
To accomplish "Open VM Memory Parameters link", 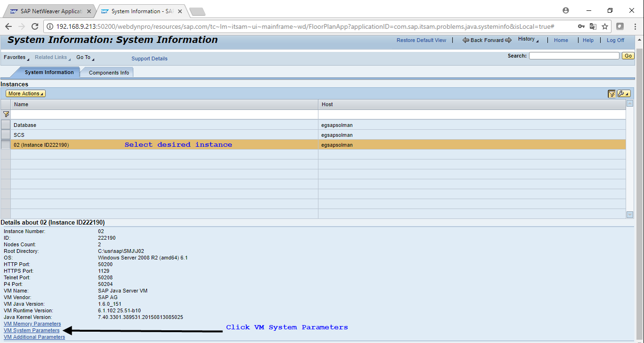I will 32,324.
